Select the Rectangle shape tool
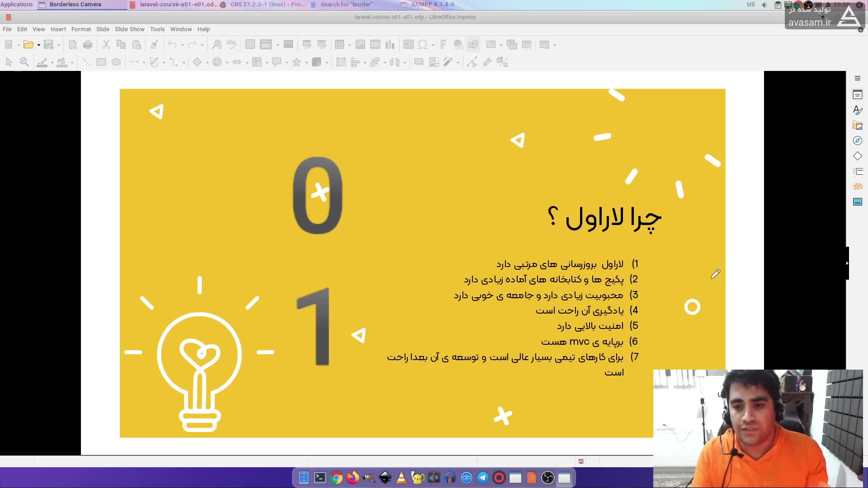The width and height of the screenshot is (868, 488). click(x=101, y=62)
